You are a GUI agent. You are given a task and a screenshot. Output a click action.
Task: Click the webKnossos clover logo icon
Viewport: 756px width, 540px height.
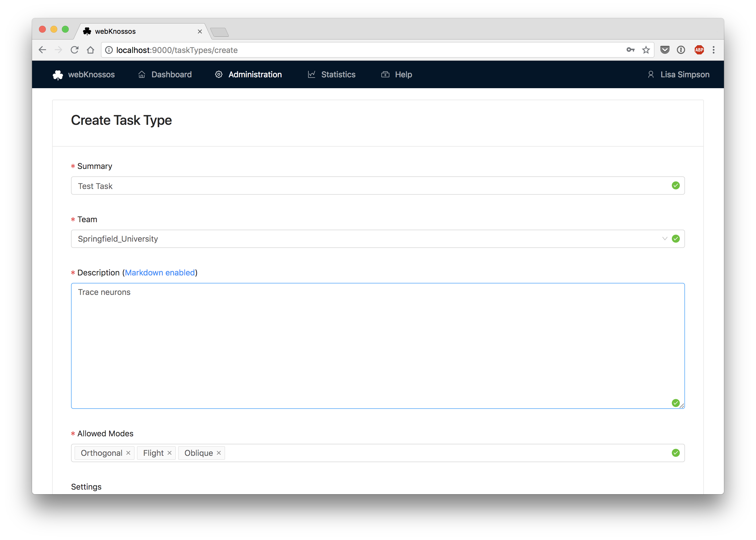tap(58, 75)
